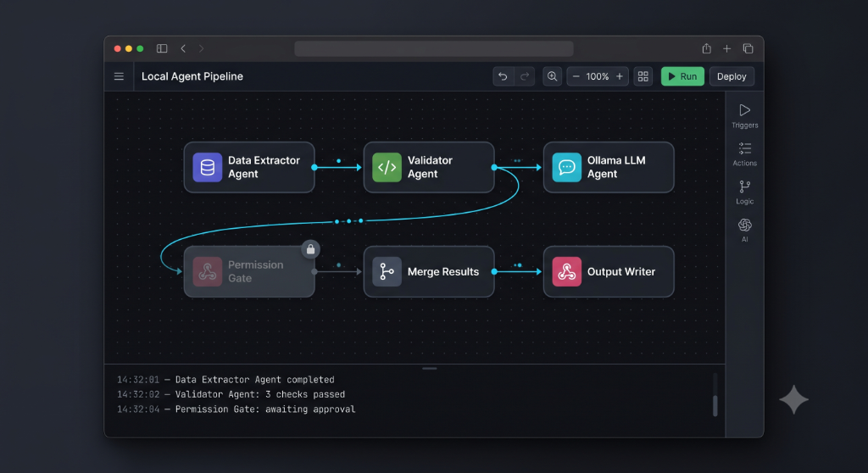This screenshot has width=868, height=473.
Task: Go forward with the browser forward chevron
Action: tap(202, 48)
